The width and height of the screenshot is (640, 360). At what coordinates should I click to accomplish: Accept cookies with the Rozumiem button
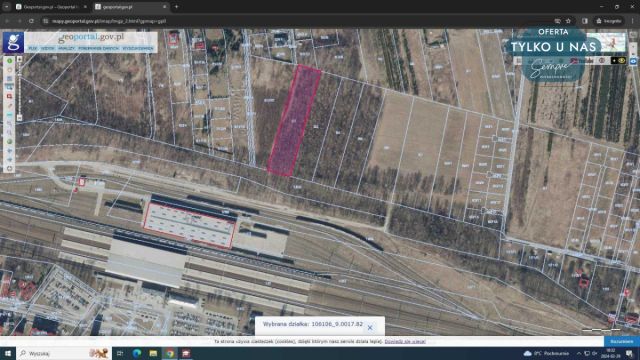622,341
